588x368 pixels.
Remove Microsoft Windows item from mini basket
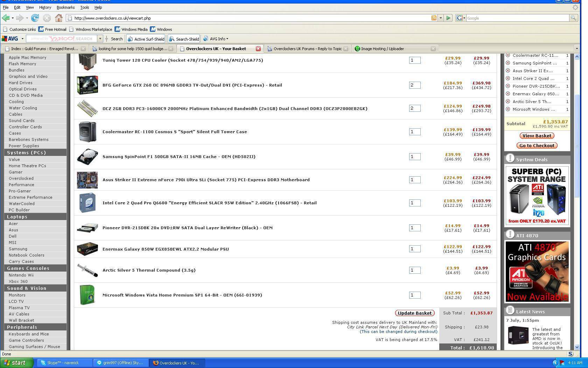[x=508, y=109]
